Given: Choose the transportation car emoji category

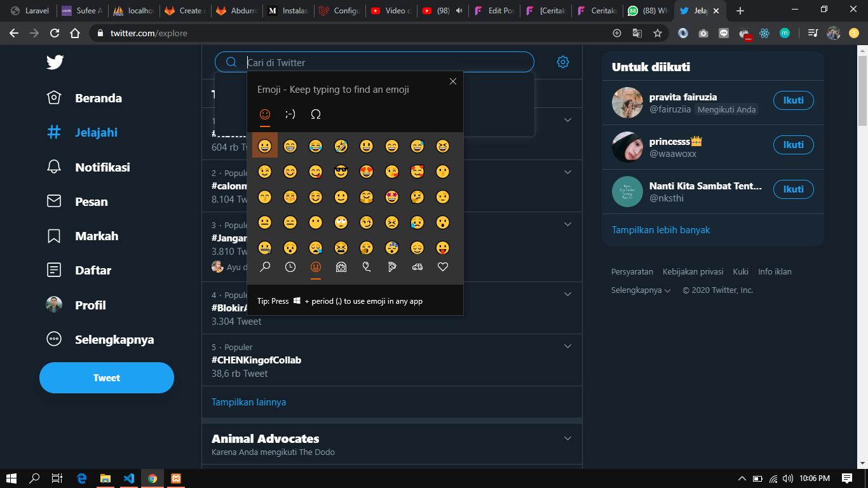Looking at the screenshot, I should pos(417,267).
